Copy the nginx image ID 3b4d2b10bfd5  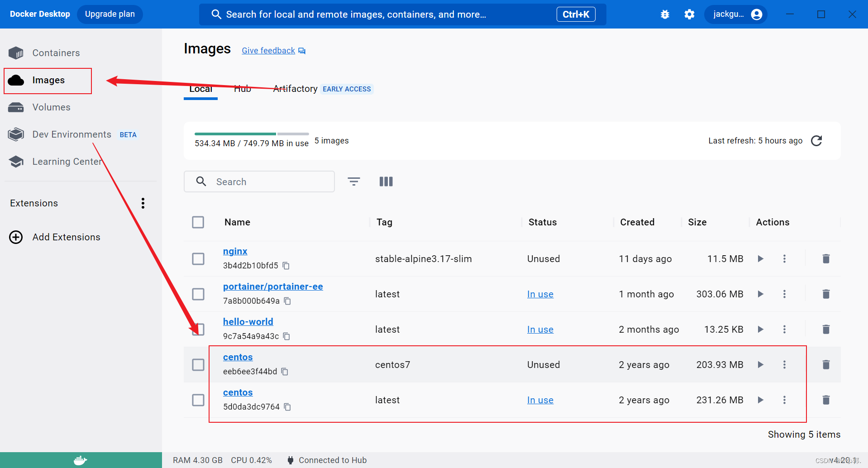(286, 266)
